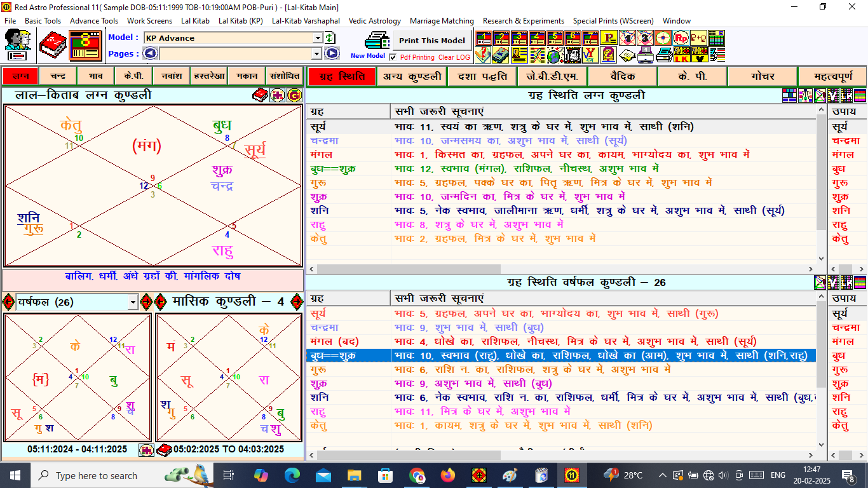This screenshot has height=488, width=868.
Task: Open the Rp circular icon in toolbar
Action: (681, 37)
